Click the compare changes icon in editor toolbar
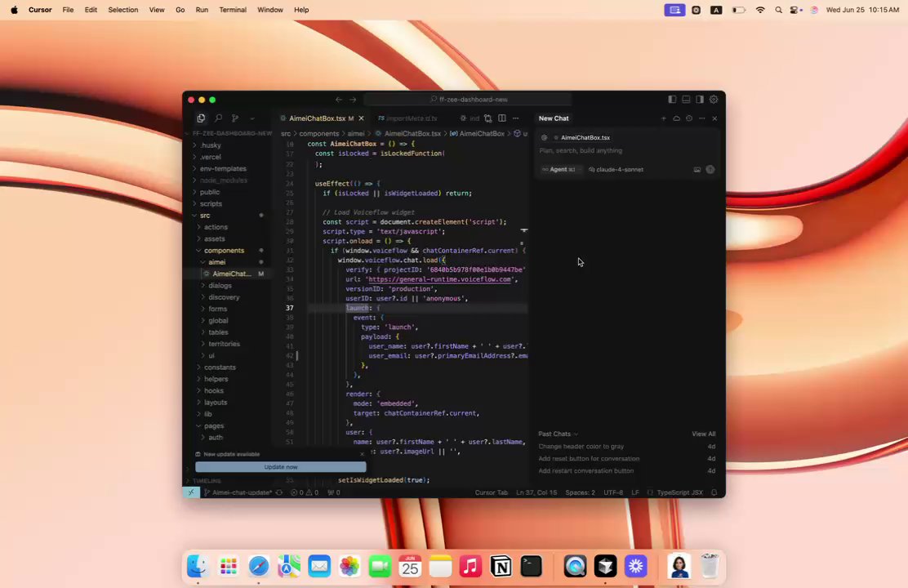The image size is (908, 588). (488, 118)
